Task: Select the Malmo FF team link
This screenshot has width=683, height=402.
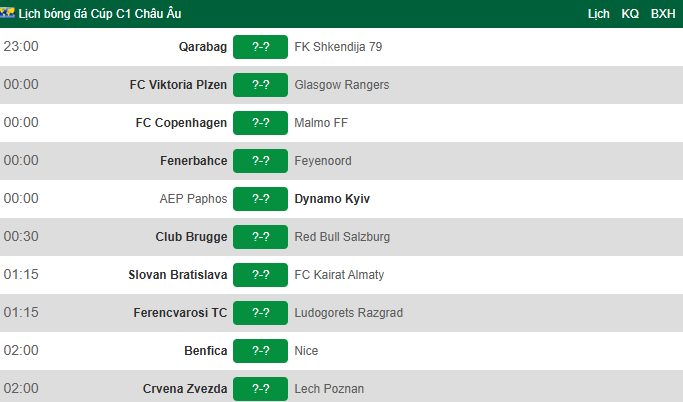Action: 321,123
